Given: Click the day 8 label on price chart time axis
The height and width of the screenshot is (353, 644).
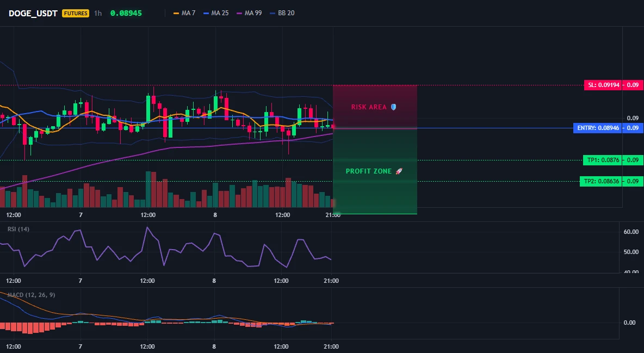Looking at the screenshot, I should (215, 215).
